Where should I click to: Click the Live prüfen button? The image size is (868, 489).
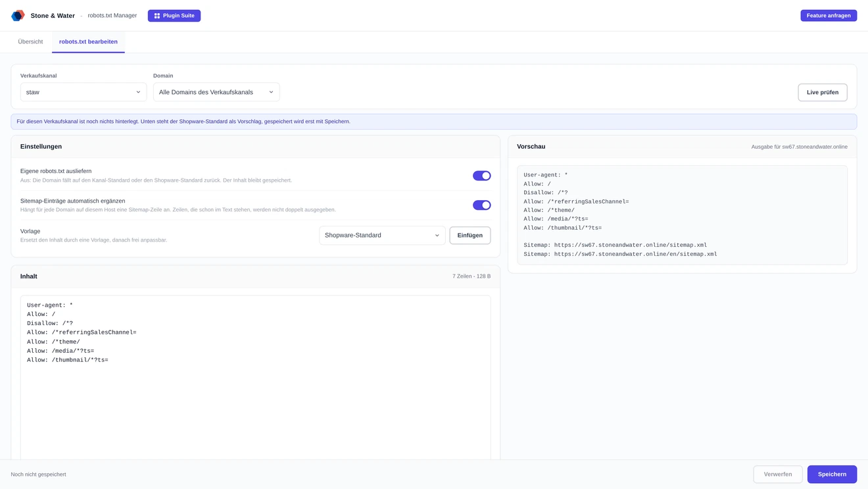[x=823, y=92]
